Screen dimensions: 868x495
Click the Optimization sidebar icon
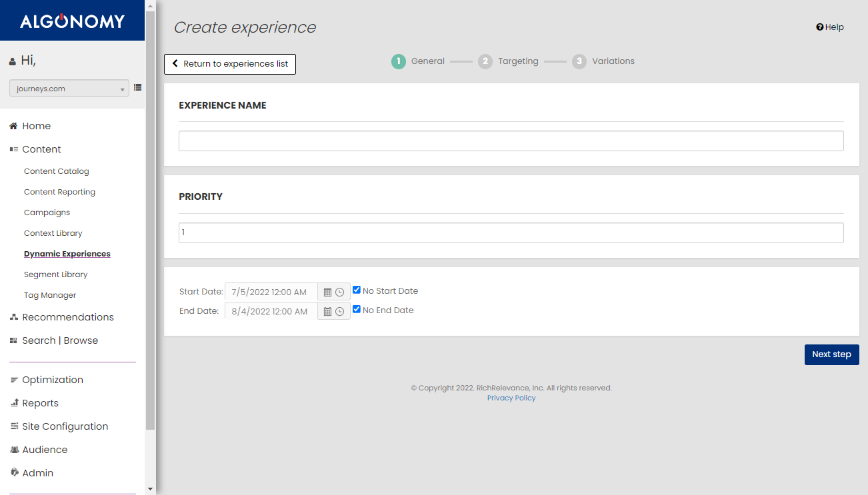[x=13, y=380]
